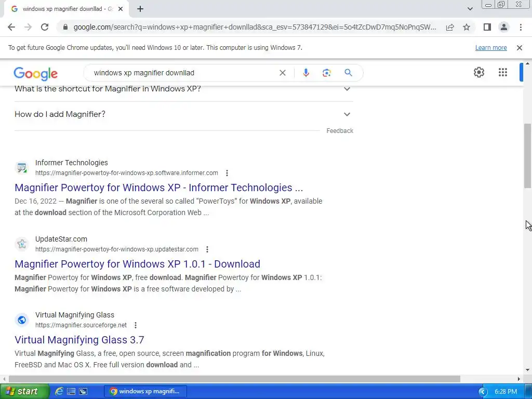This screenshot has width=532, height=399.
Task: Click the updatestar.com URL text
Action: tap(117, 249)
